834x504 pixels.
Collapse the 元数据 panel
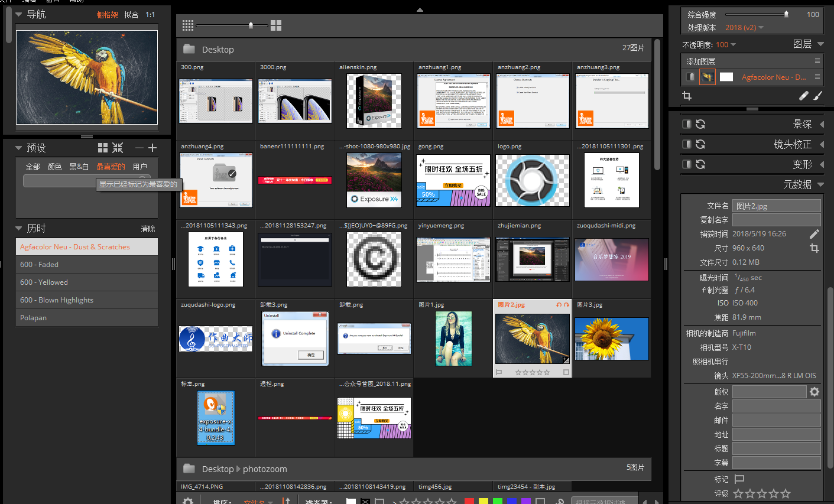coord(821,184)
